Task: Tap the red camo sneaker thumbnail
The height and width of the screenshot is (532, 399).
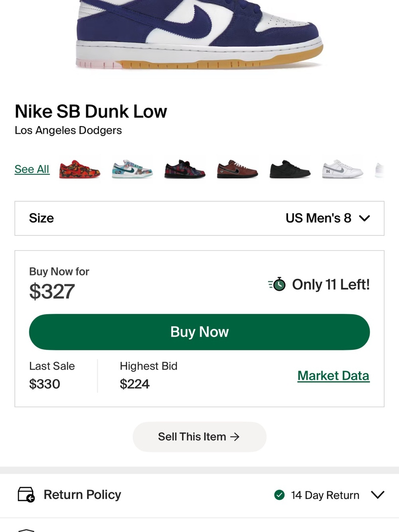Action: point(79,169)
